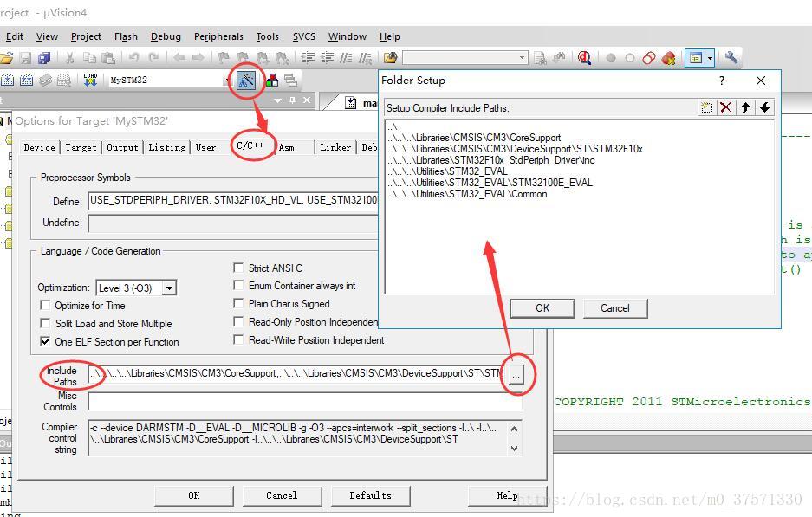Switch to the Output options tab

tap(122, 147)
